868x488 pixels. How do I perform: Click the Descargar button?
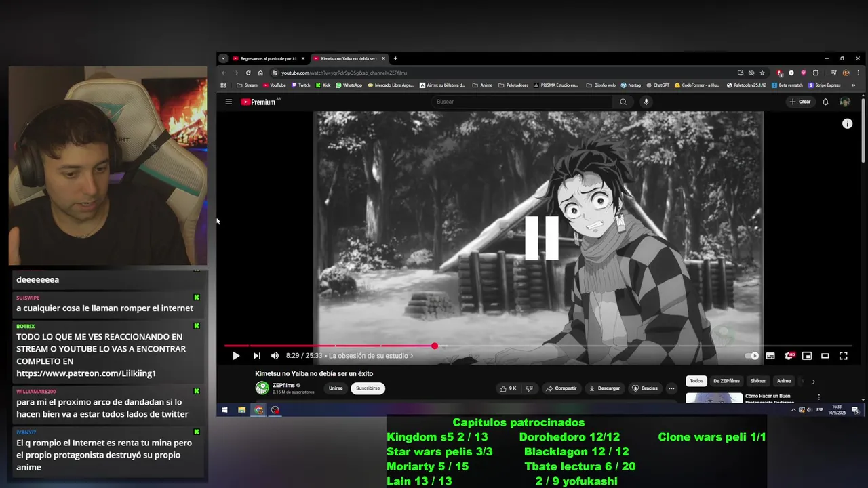[x=605, y=388]
